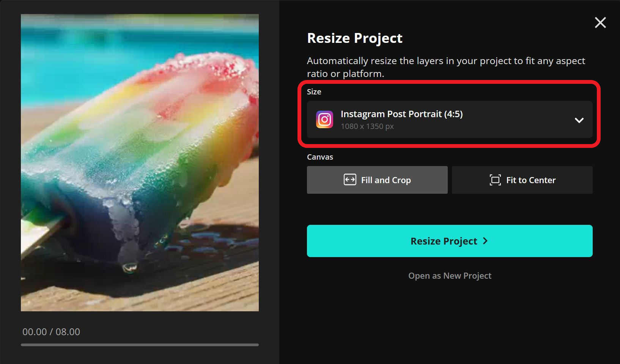Image resolution: width=620 pixels, height=364 pixels.
Task: Click the teal Resize Project button
Action: pos(449,241)
